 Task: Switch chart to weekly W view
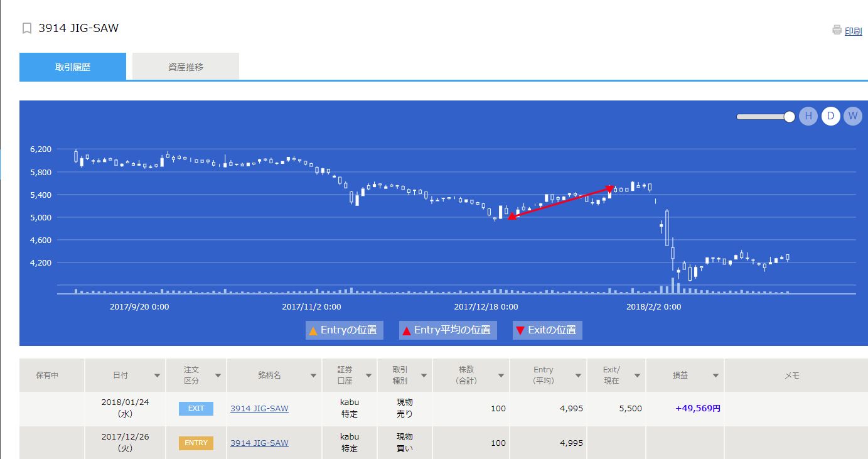tap(852, 116)
